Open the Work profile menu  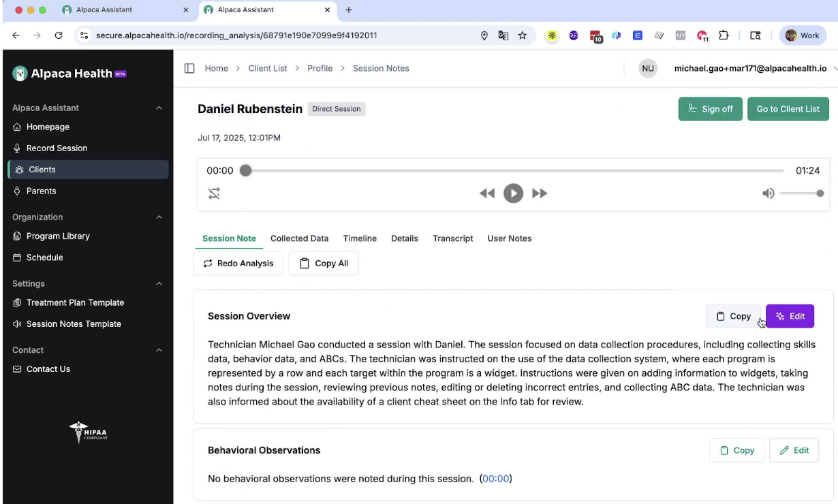point(803,35)
